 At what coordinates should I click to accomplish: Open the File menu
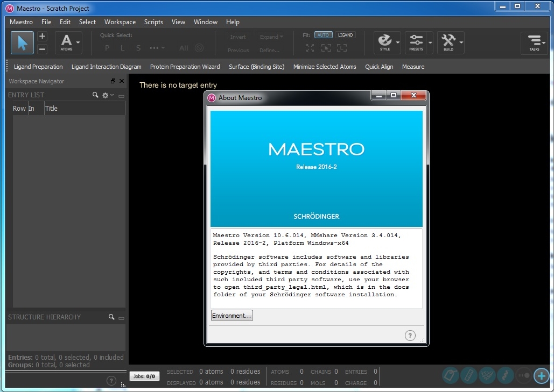(x=46, y=22)
